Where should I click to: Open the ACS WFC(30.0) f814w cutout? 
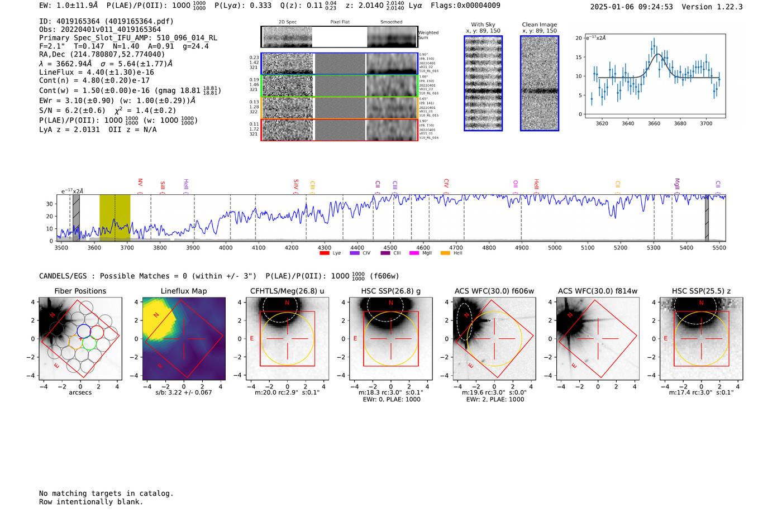tap(598, 339)
